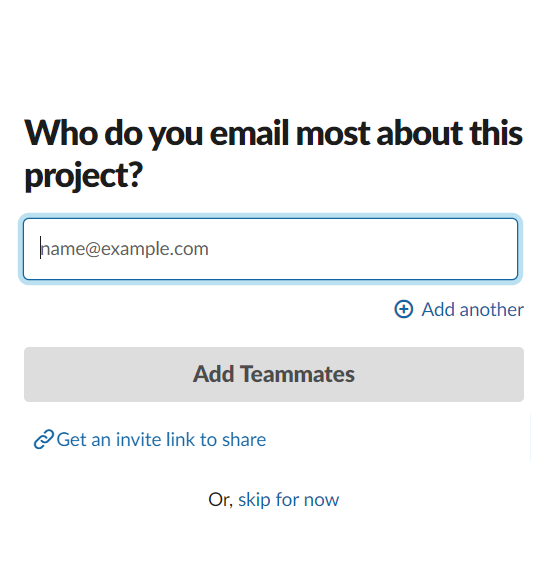Get a shareable invite via the chain icon

44,439
